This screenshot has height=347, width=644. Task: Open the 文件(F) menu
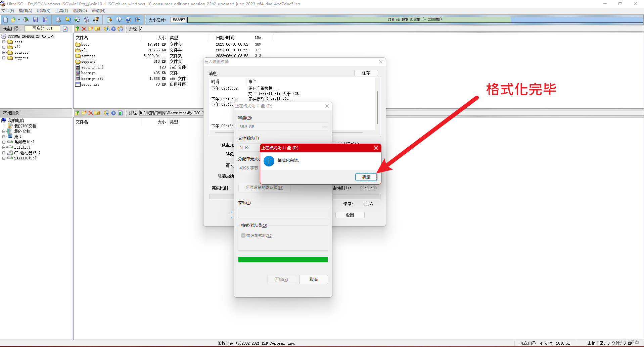point(8,11)
